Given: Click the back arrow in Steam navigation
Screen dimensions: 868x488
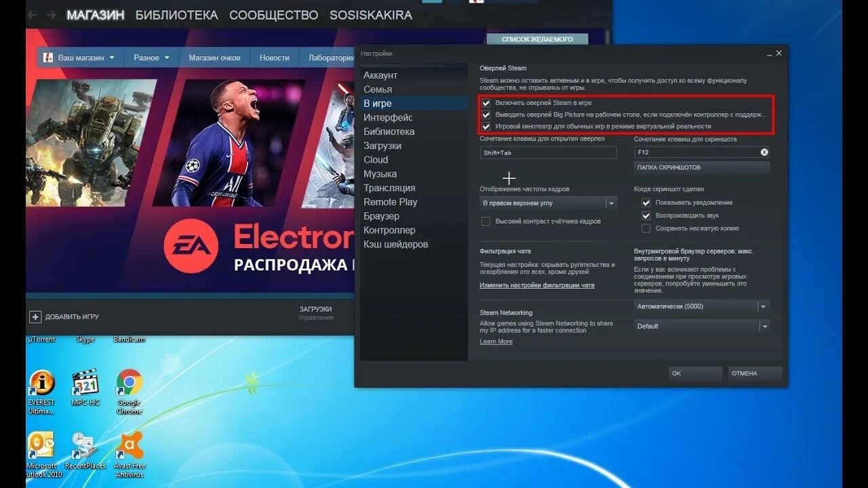Looking at the screenshot, I should [33, 15].
